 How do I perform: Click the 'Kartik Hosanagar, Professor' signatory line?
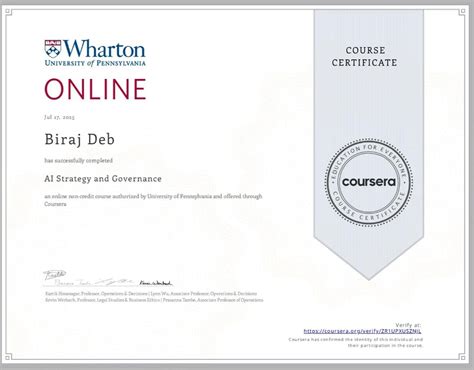[x=151, y=294]
